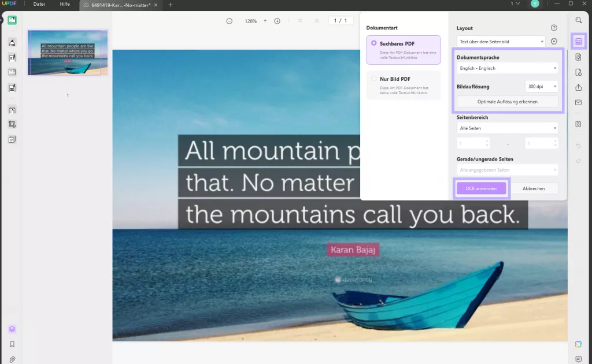Open Layout help question mark icon

(x=554, y=28)
